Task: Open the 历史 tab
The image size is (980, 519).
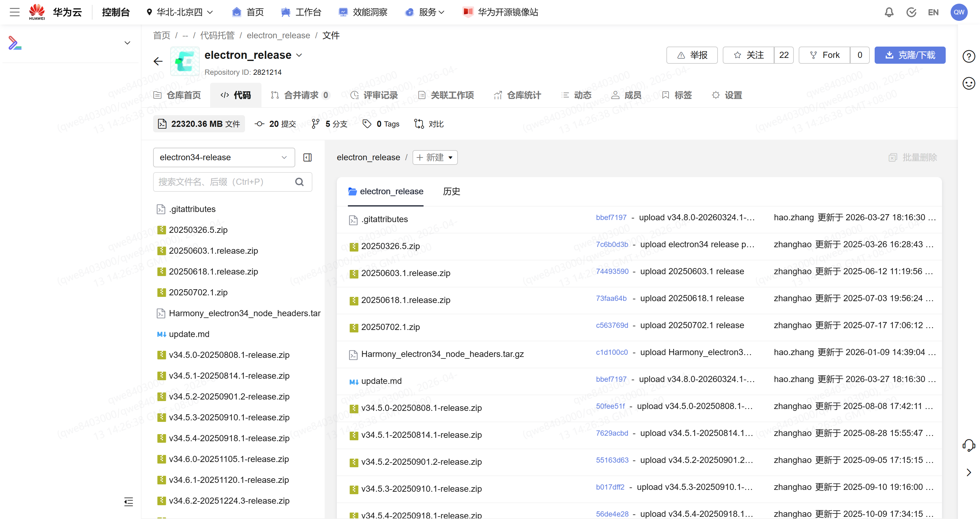Action: pos(451,191)
